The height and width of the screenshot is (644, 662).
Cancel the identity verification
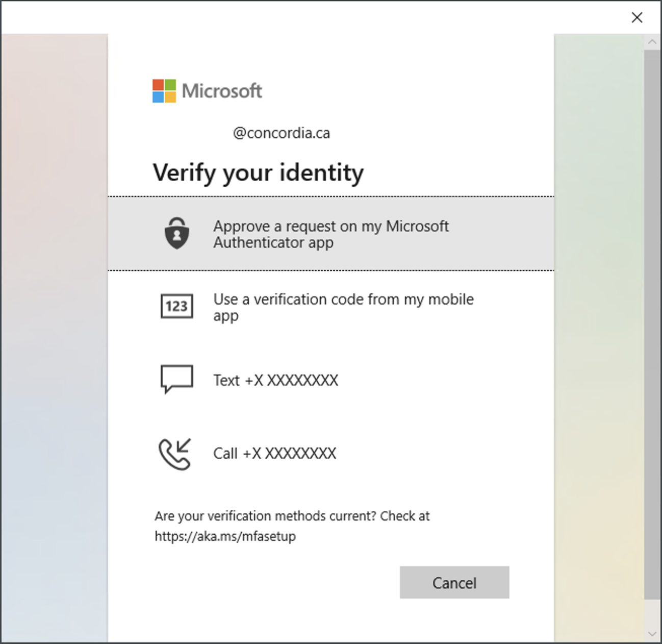click(454, 582)
